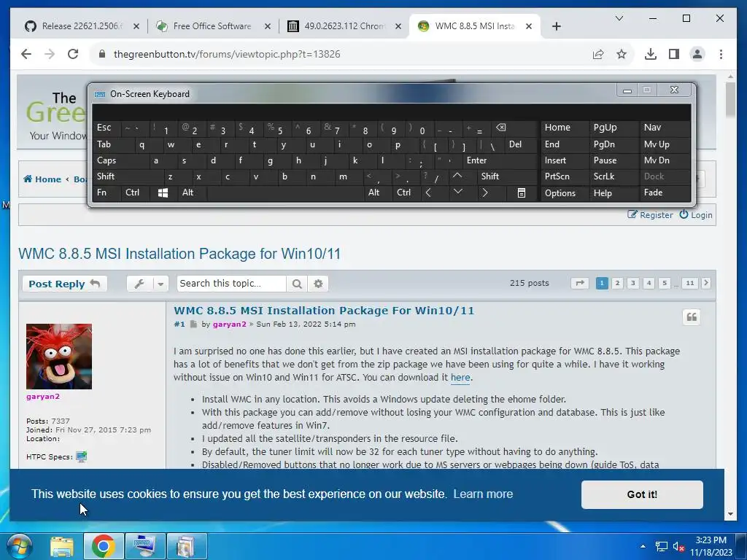Viewport: 747px width, 560px height.
Task: Submit topic search with magnifier icon
Action: coord(297,284)
